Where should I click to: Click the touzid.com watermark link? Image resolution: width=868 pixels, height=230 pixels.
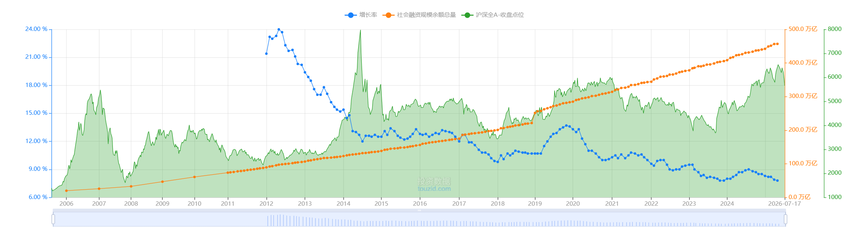(434, 189)
